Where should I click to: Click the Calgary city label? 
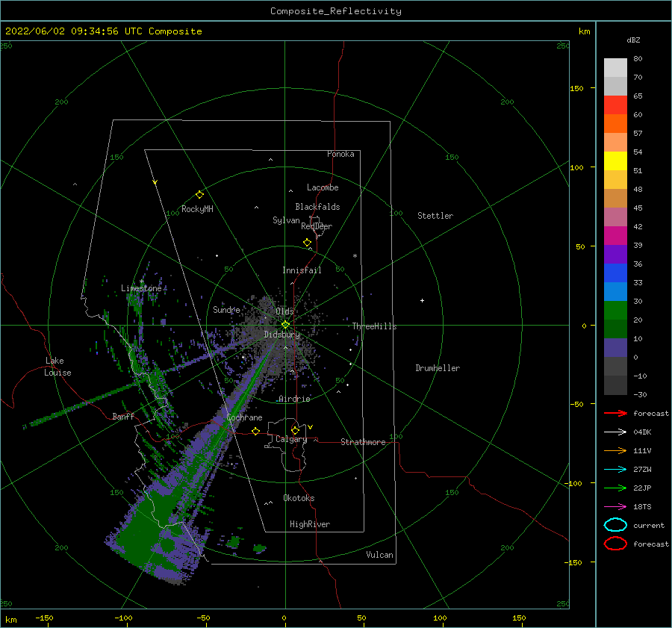pos(291,439)
